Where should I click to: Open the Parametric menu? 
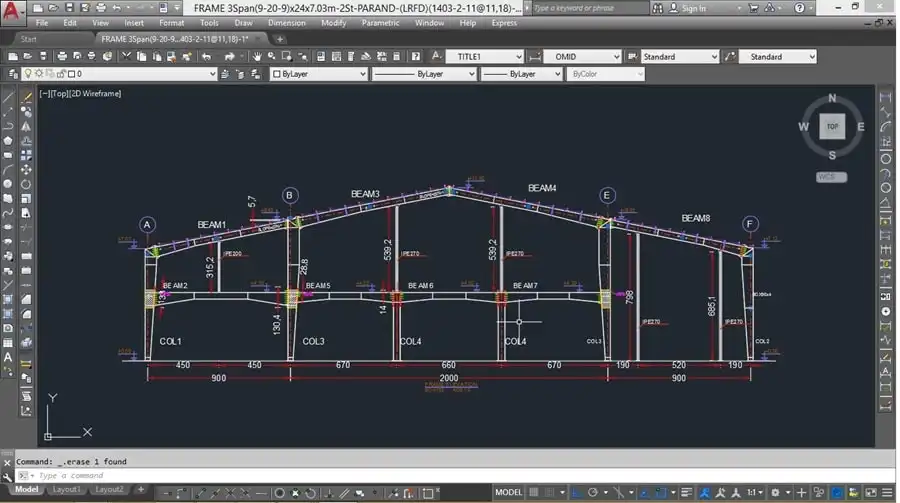pyautogui.click(x=380, y=23)
